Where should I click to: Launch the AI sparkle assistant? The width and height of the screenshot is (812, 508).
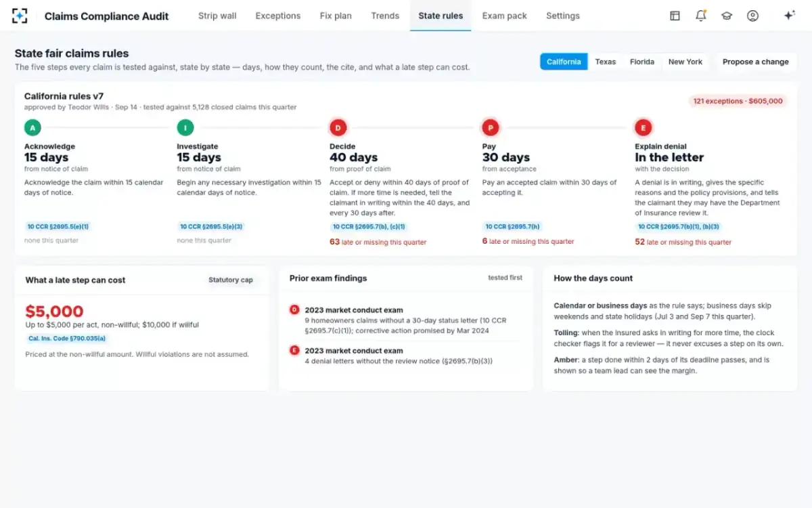tap(789, 16)
